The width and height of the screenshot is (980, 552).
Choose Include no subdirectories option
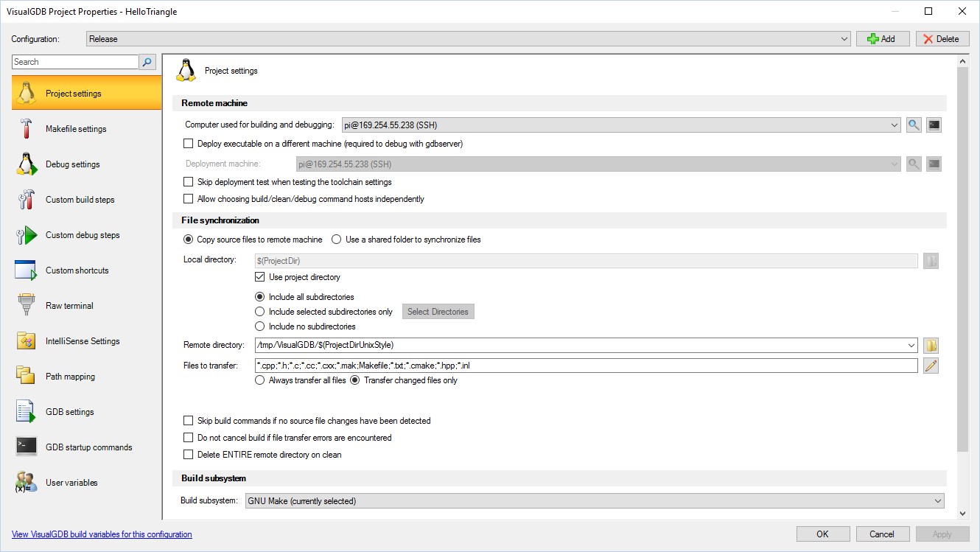[259, 326]
